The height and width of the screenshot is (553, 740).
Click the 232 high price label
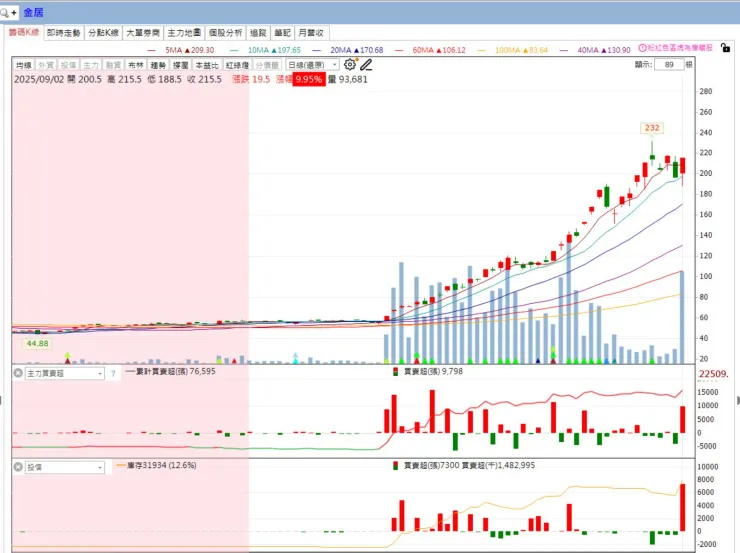point(652,128)
